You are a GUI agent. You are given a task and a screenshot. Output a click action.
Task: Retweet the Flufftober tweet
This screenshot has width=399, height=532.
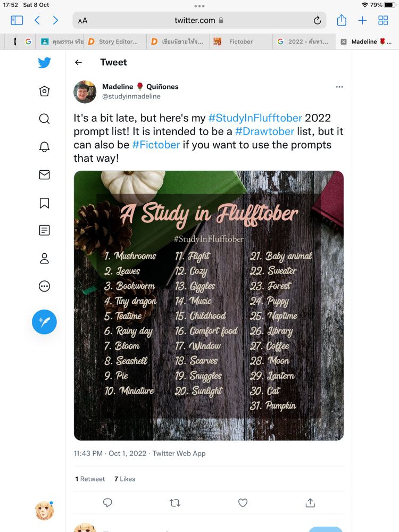tap(175, 503)
